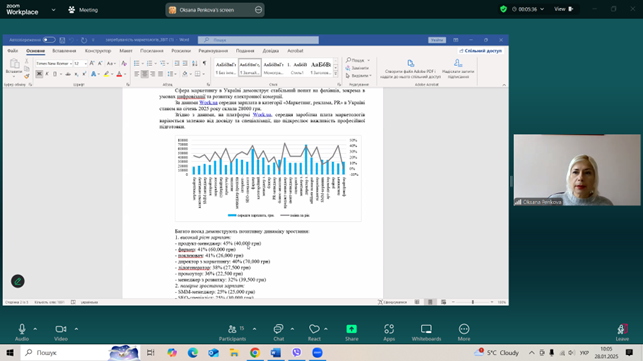Toggle the show paragraph marks button
The width and height of the screenshot is (643, 361).
click(204, 63)
